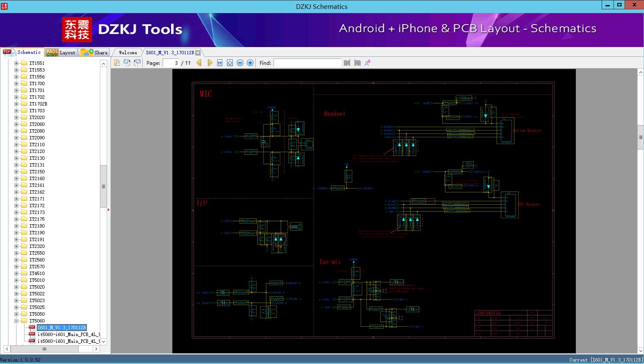Image resolution: width=644 pixels, height=364 pixels.
Task: Go to the next page arrow
Action: tap(210, 63)
